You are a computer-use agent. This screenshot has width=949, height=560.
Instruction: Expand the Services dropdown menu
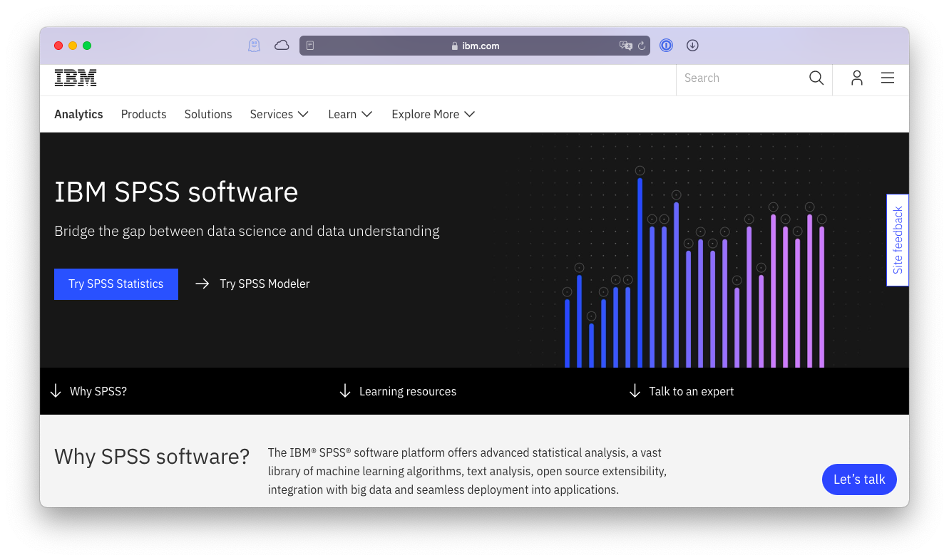(x=279, y=114)
